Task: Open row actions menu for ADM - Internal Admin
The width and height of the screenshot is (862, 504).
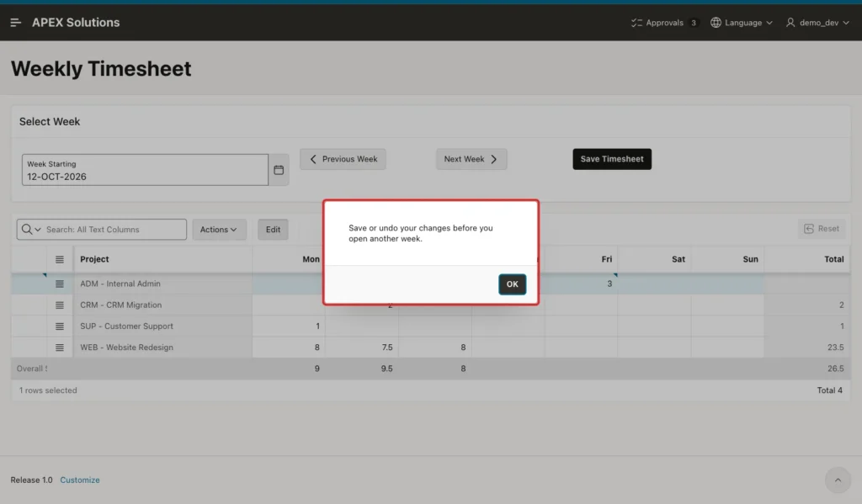Action: click(60, 284)
